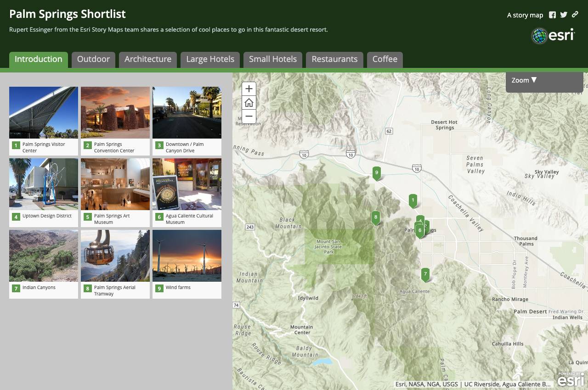Click 'Desert Hot Springs' map label
This screenshot has height=390, width=588.
445,125
